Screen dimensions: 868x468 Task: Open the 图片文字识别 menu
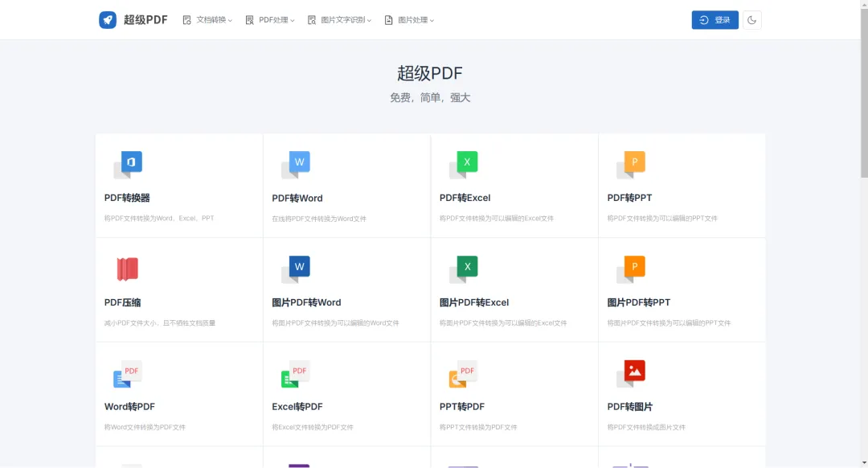[x=339, y=20]
